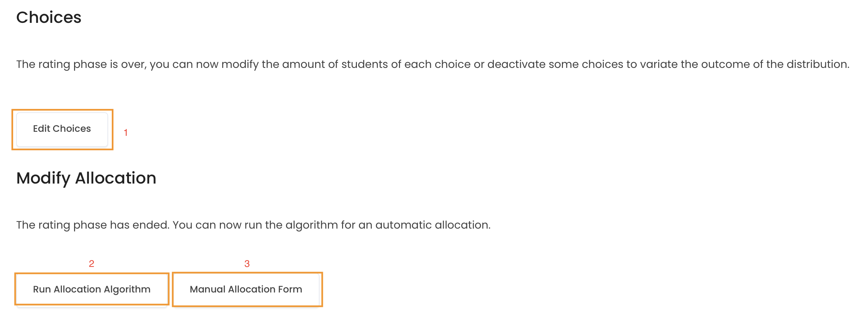The height and width of the screenshot is (314, 868).
Task: Click the word 'deactivate' in the Choices description
Action: tap(516, 64)
